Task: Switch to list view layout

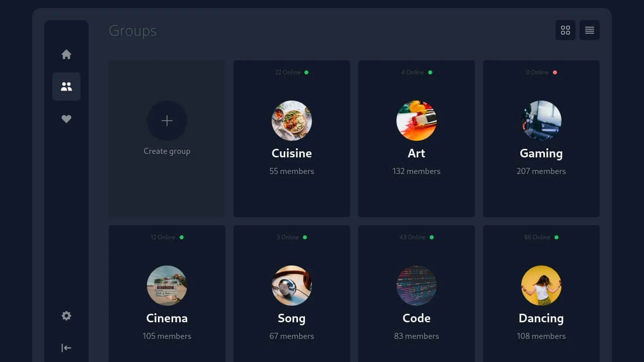Action: 590,30
